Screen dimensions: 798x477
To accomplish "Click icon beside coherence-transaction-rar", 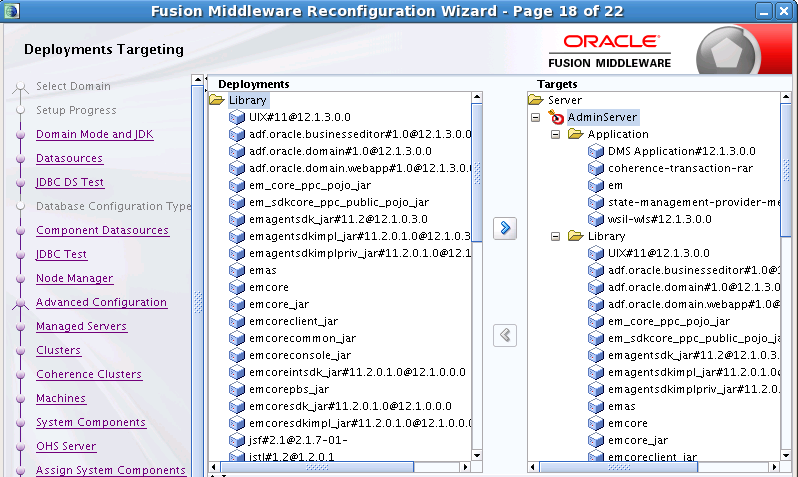I will 595,168.
